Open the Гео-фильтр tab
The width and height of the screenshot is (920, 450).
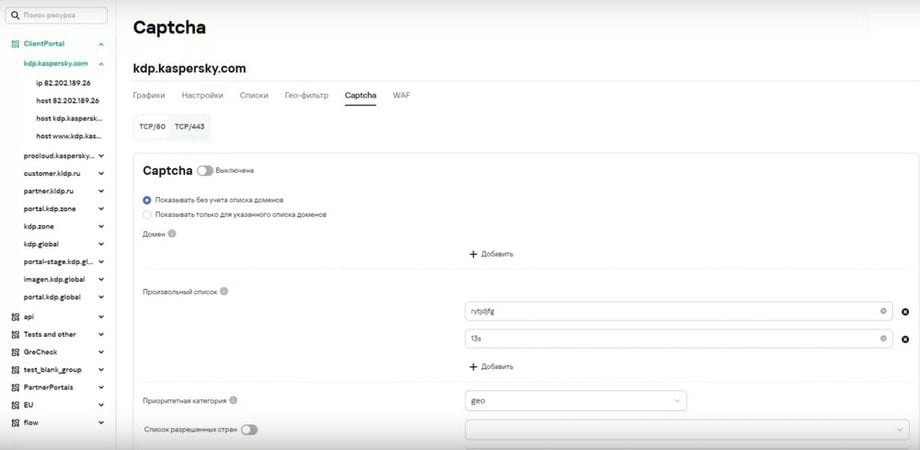307,96
